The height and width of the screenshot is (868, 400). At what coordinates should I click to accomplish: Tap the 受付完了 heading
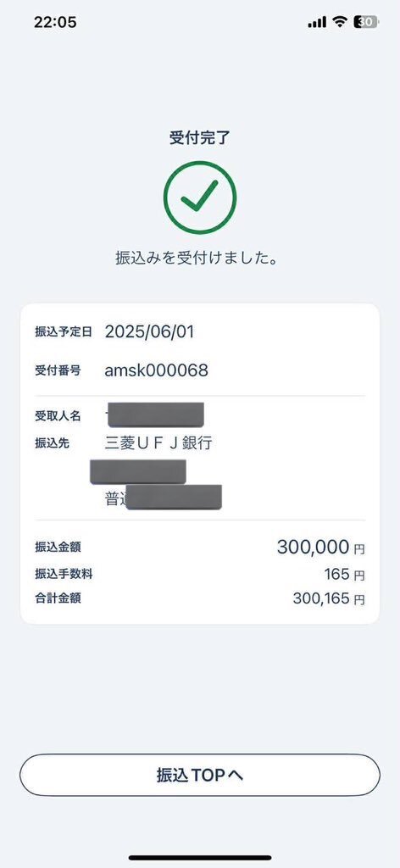tap(200, 138)
